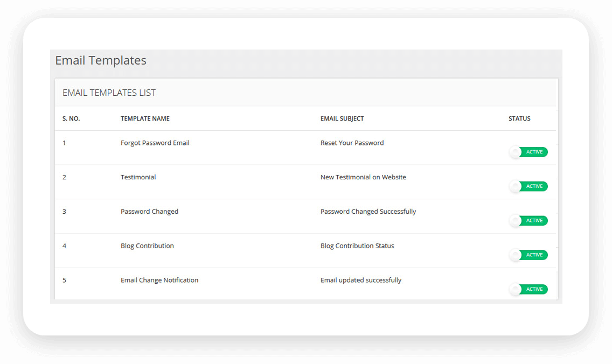Click the S. NO. column header
612x364 pixels.
click(71, 118)
